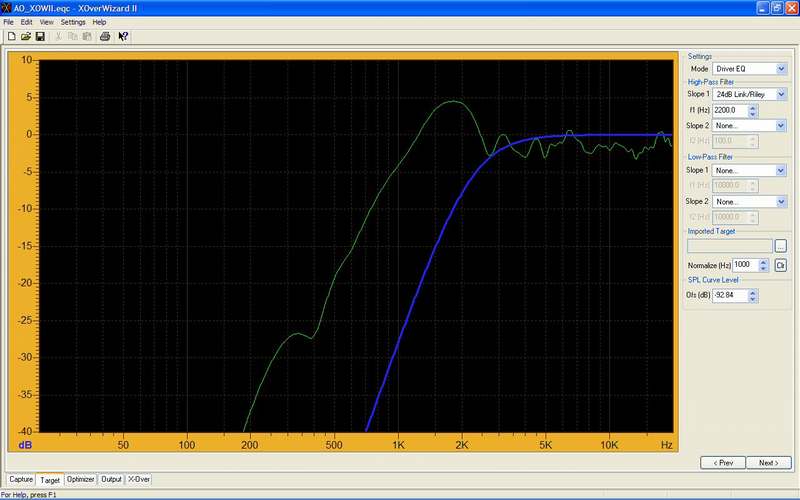Select the Target tab
800x500 pixels.
pos(50,480)
